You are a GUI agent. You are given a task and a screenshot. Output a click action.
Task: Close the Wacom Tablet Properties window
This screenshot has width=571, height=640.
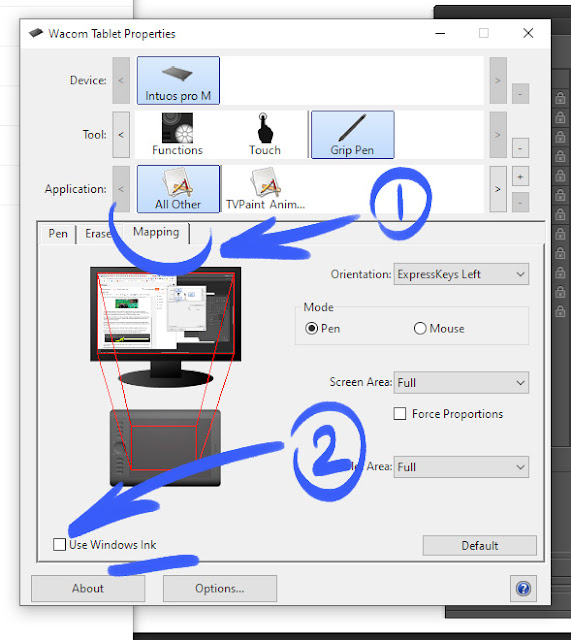(x=528, y=33)
